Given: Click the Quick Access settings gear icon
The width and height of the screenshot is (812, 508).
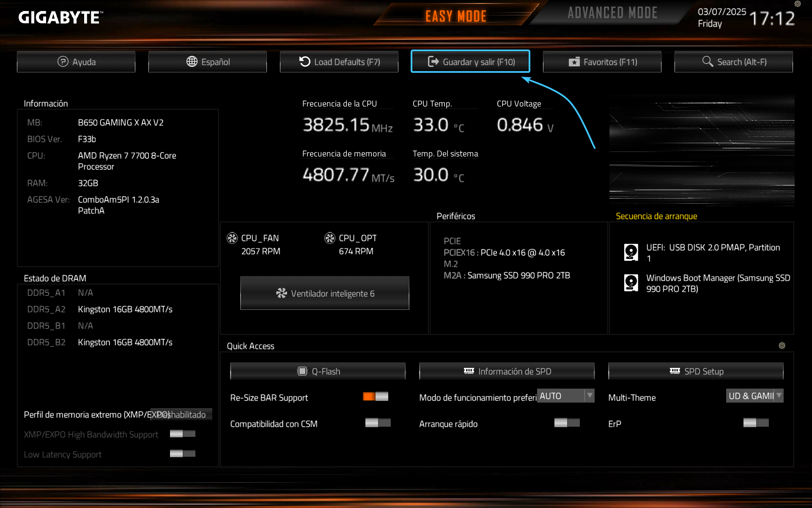Looking at the screenshot, I should 782,345.
